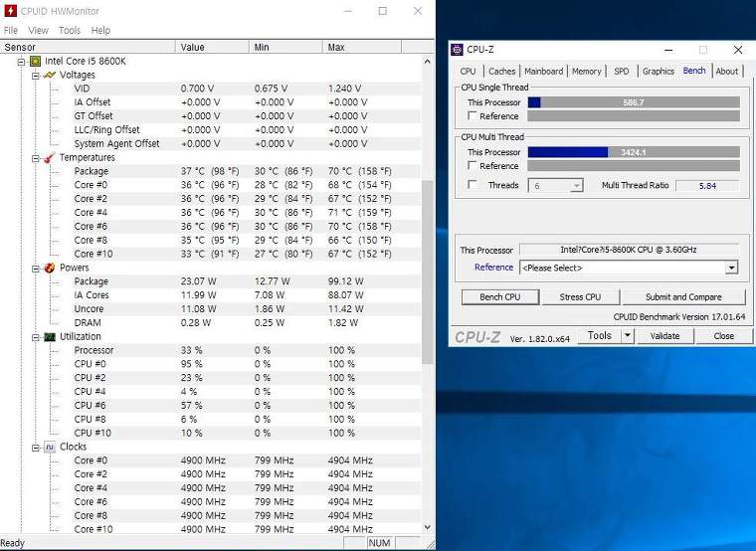The width and height of the screenshot is (756, 551).
Task: Click the CPU-Z title bar chip icon
Action: coord(457,49)
